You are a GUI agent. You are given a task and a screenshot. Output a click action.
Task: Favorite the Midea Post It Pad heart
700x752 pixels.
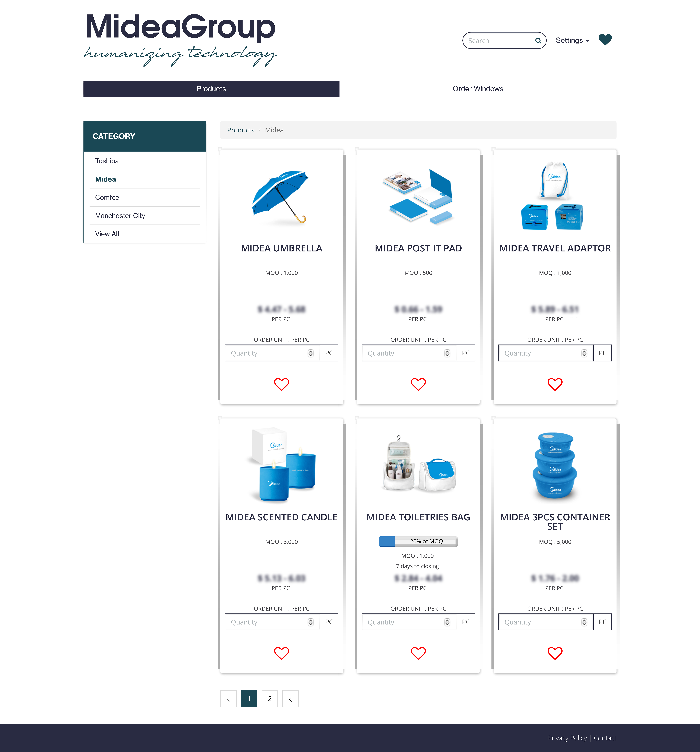pyautogui.click(x=418, y=384)
